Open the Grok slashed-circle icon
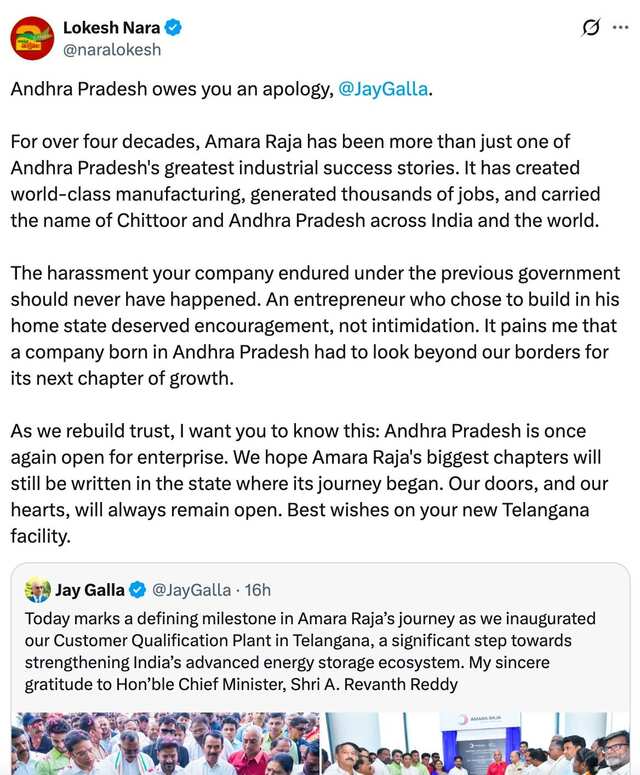Viewport: 640px width, 775px height. pyautogui.click(x=591, y=28)
